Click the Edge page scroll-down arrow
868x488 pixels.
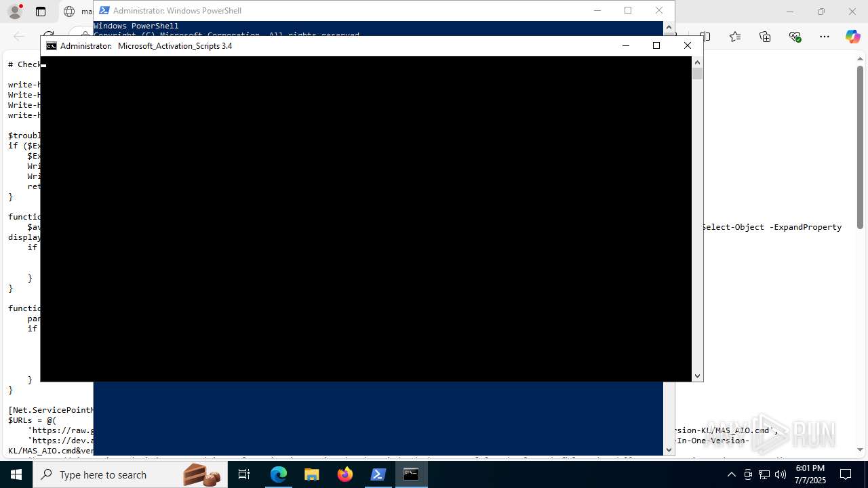860,449
